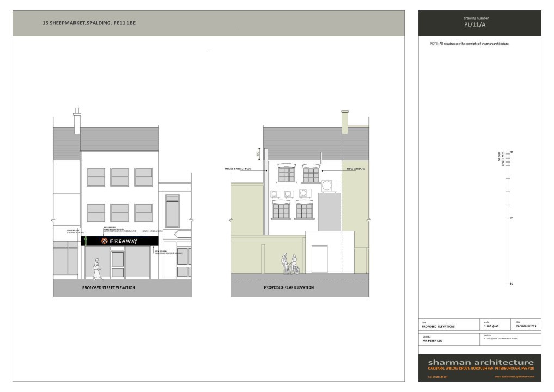The height and width of the screenshot is (392, 554).
Task: Click the two figures with the bicycle
Action: (x=290, y=265)
